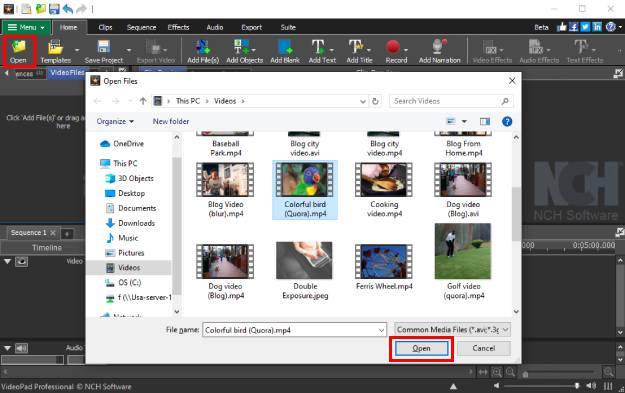Click the Add Blank icon

[x=285, y=47]
